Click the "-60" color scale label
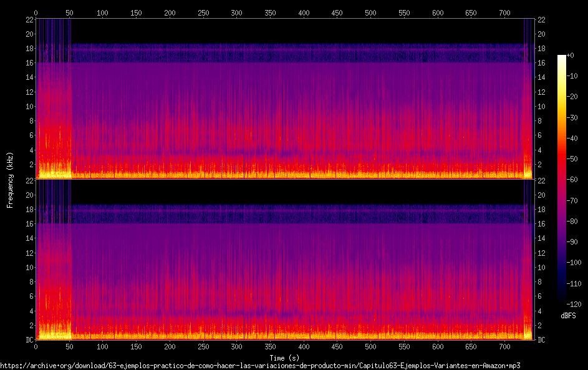This screenshot has width=588, height=370. (x=572, y=179)
